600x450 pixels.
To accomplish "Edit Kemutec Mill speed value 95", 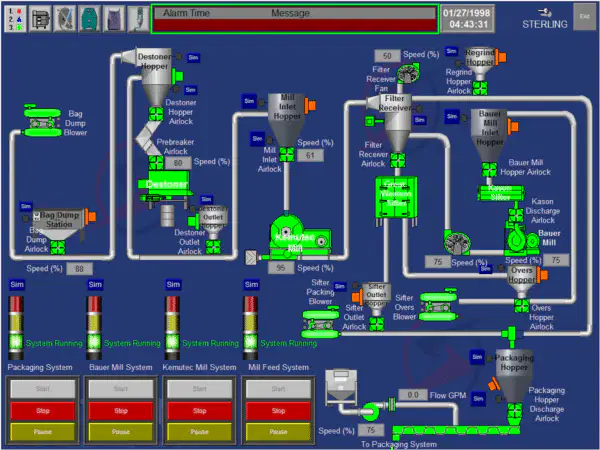I will (281, 268).
